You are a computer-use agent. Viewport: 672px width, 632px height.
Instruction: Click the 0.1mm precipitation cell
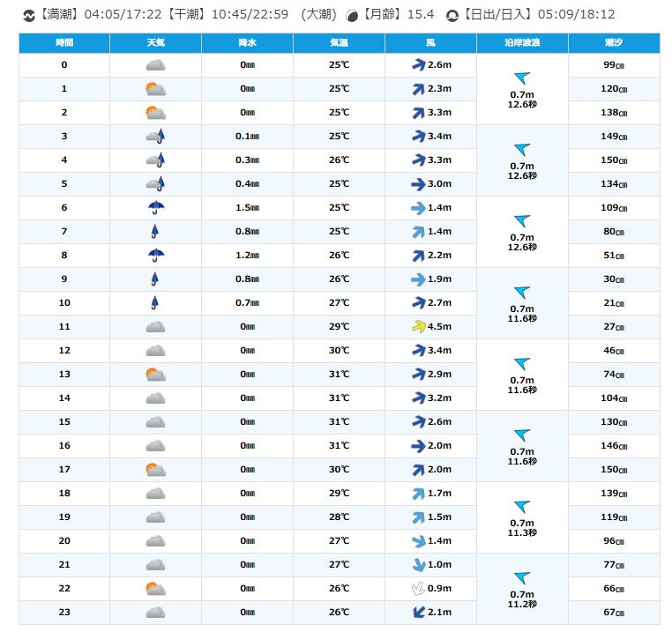click(247, 137)
